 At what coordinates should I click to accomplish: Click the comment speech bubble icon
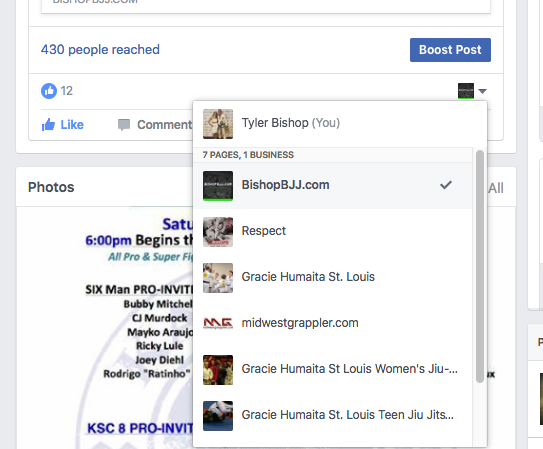[124, 125]
